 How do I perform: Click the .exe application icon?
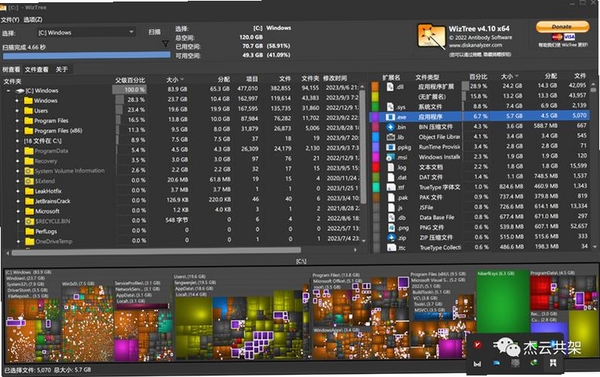tap(390, 117)
